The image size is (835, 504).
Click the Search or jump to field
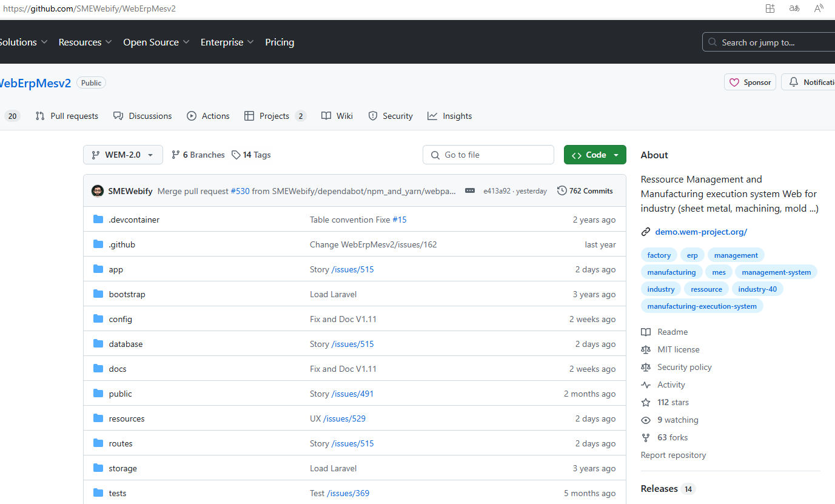tap(768, 42)
